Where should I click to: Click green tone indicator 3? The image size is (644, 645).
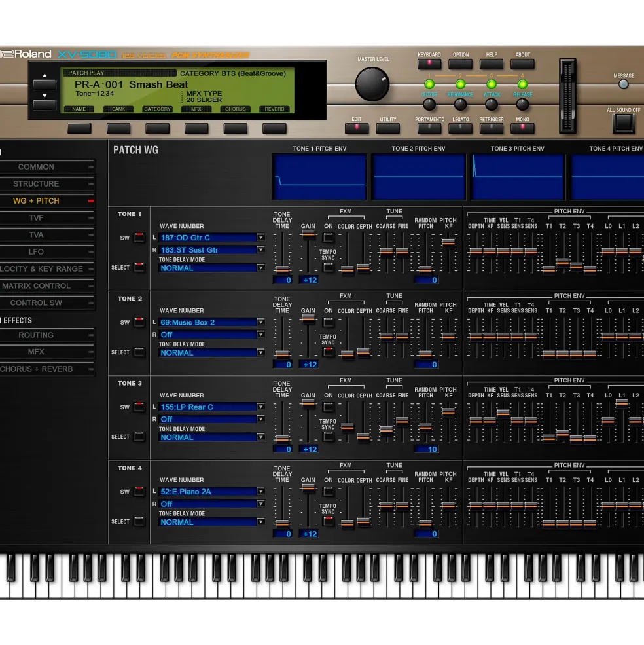492,84
